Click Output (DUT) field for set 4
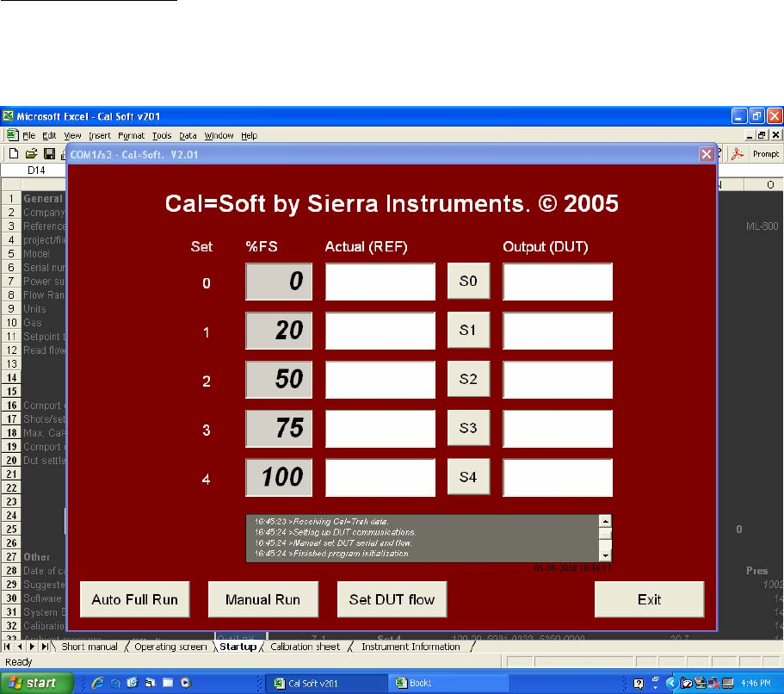The height and width of the screenshot is (694, 784). point(558,478)
